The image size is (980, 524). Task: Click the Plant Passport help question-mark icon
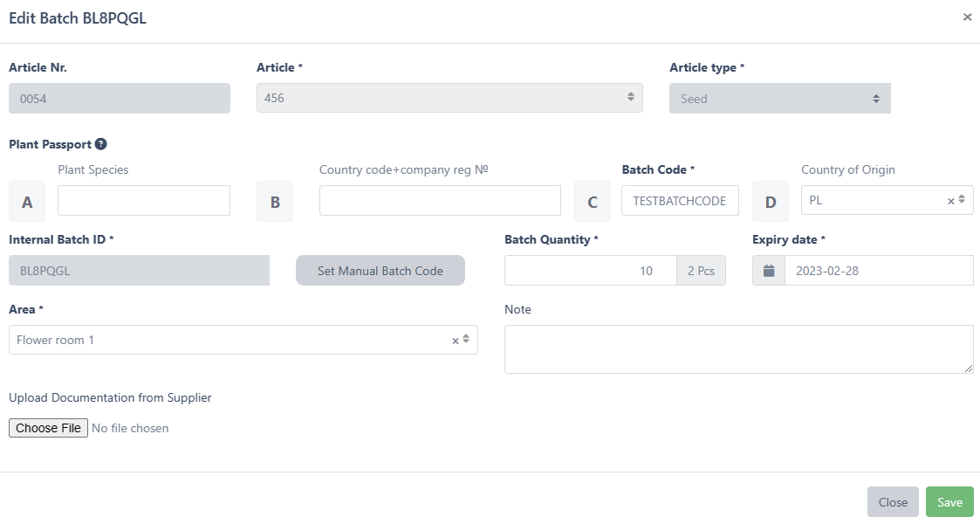pyautogui.click(x=101, y=144)
